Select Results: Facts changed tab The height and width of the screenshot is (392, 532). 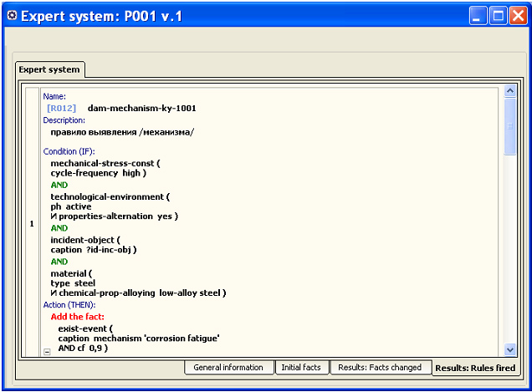[380, 367]
